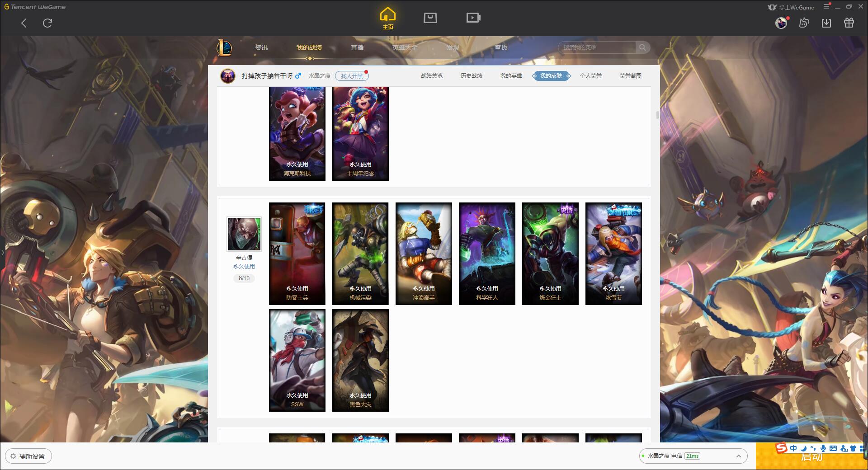
Task: Go back with the back arrow
Action: 24,23
